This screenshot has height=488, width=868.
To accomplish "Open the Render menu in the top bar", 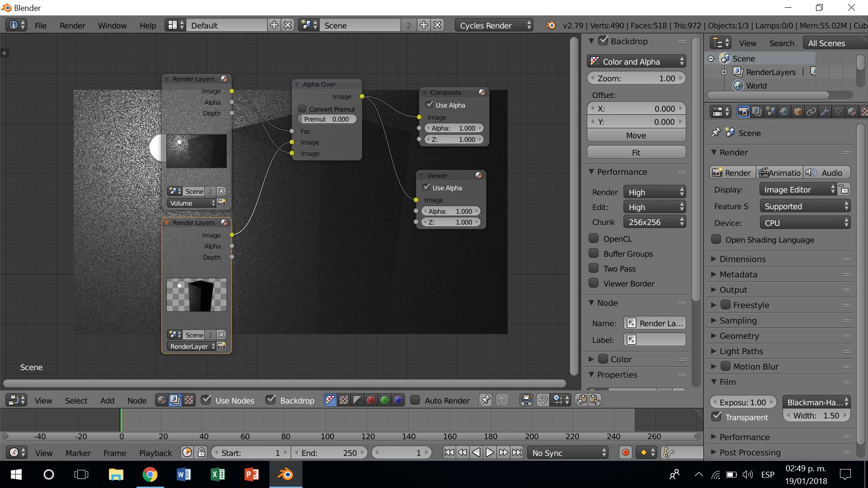I will coord(72,25).
